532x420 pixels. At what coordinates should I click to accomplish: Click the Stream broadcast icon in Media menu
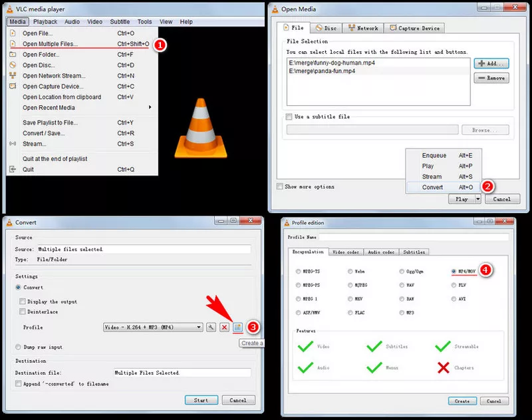pos(13,144)
